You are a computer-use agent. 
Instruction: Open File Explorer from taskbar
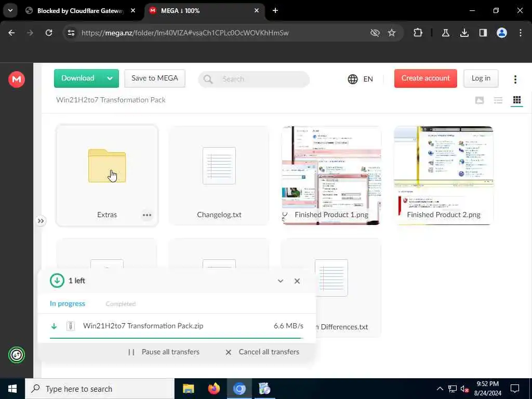pyautogui.click(x=188, y=389)
